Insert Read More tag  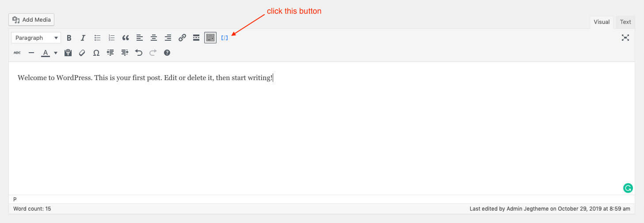coord(196,38)
